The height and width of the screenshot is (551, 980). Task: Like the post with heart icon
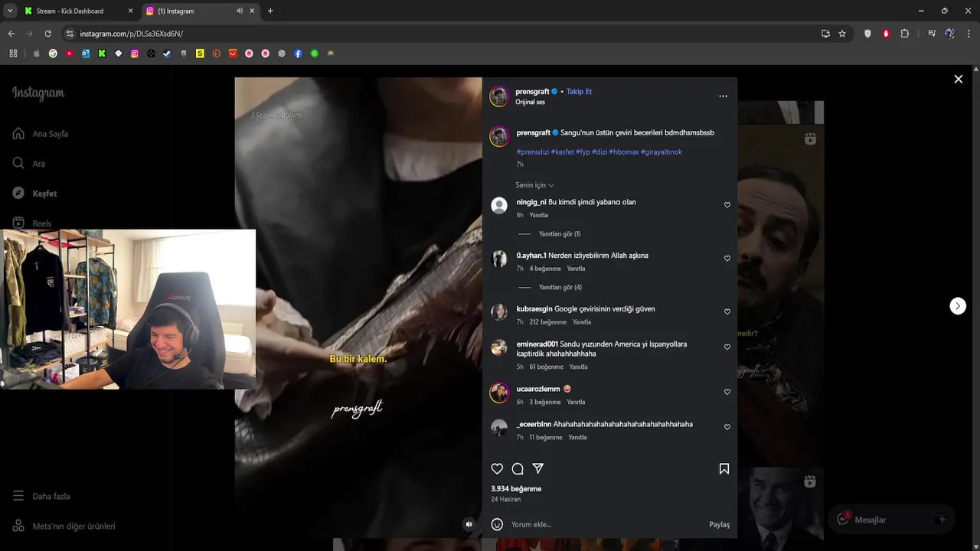click(x=497, y=468)
